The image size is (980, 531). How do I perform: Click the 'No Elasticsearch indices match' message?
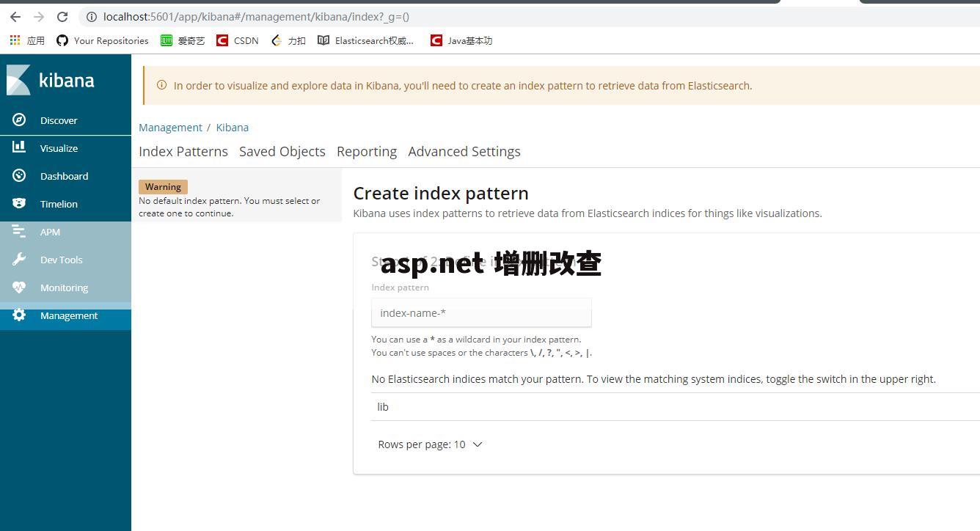(654, 379)
